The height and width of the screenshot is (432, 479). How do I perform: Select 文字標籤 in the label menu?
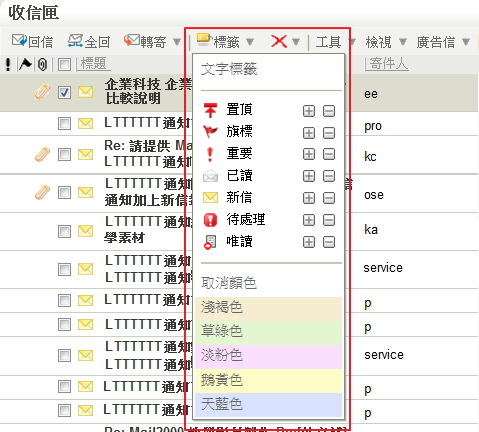click(x=229, y=69)
